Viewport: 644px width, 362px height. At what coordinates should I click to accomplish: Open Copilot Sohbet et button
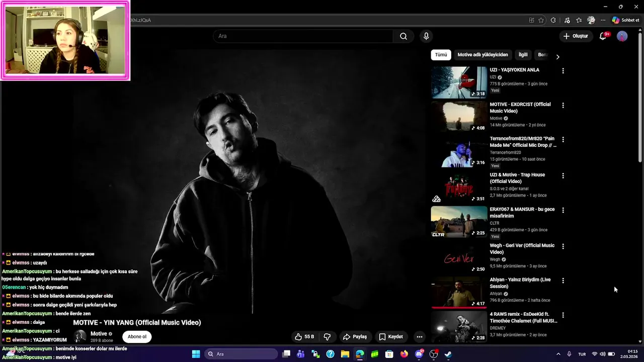pyautogui.click(x=626, y=20)
